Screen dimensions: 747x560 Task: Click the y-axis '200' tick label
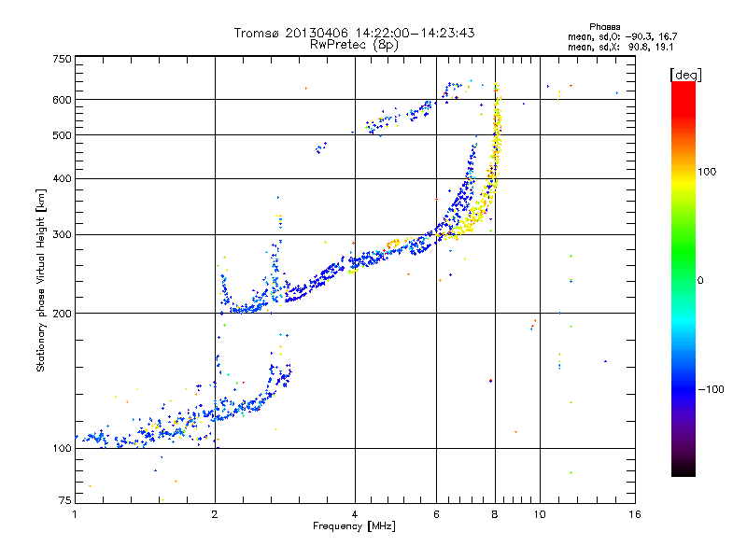tap(62, 314)
